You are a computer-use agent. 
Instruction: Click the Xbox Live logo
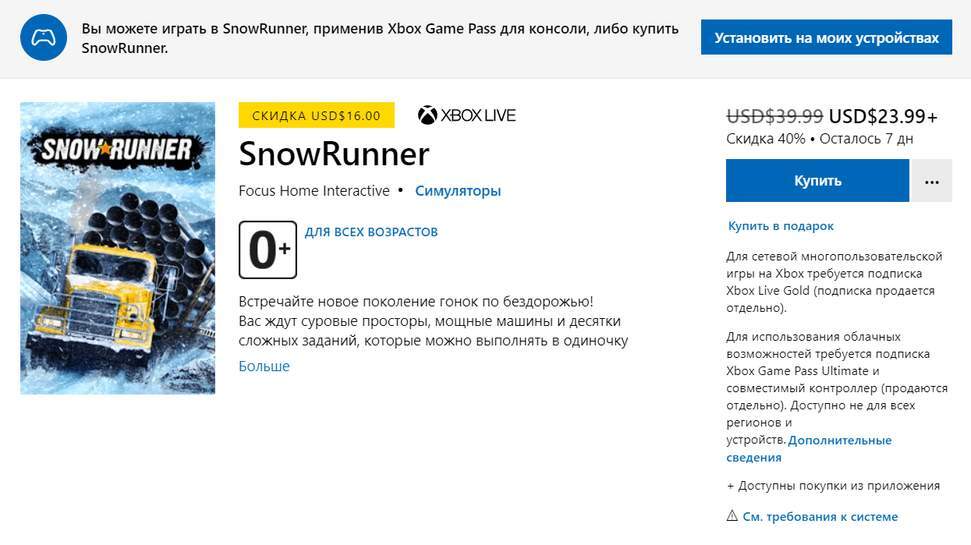466,115
